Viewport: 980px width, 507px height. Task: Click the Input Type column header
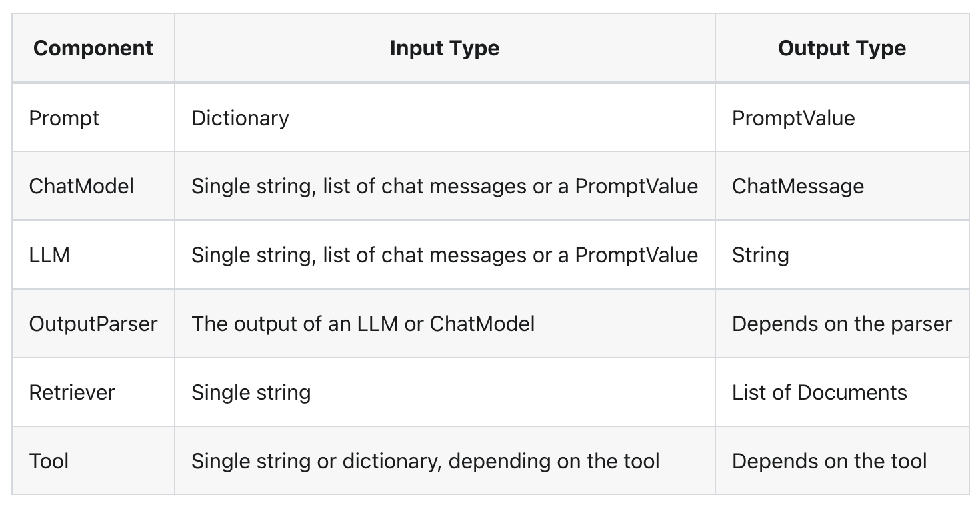[444, 49]
